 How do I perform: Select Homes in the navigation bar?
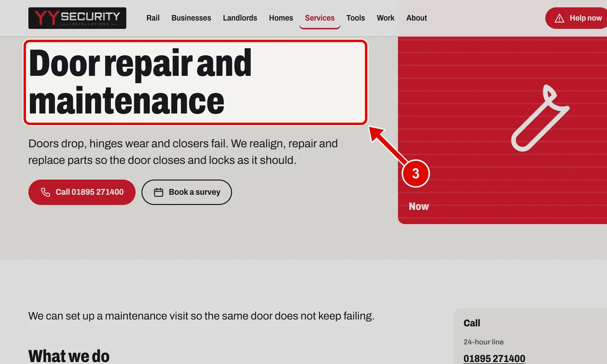[281, 18]
